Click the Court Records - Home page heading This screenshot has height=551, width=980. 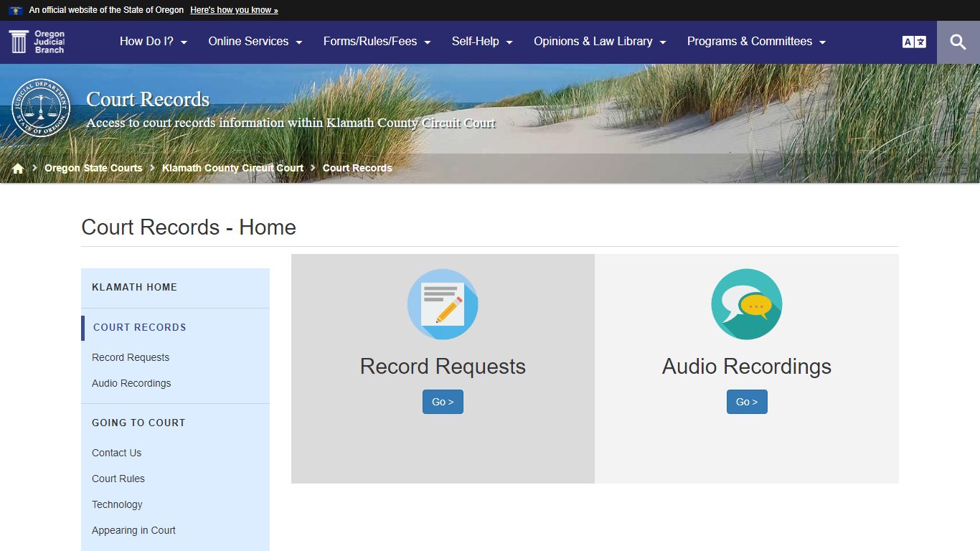click(x=189, y=227)
